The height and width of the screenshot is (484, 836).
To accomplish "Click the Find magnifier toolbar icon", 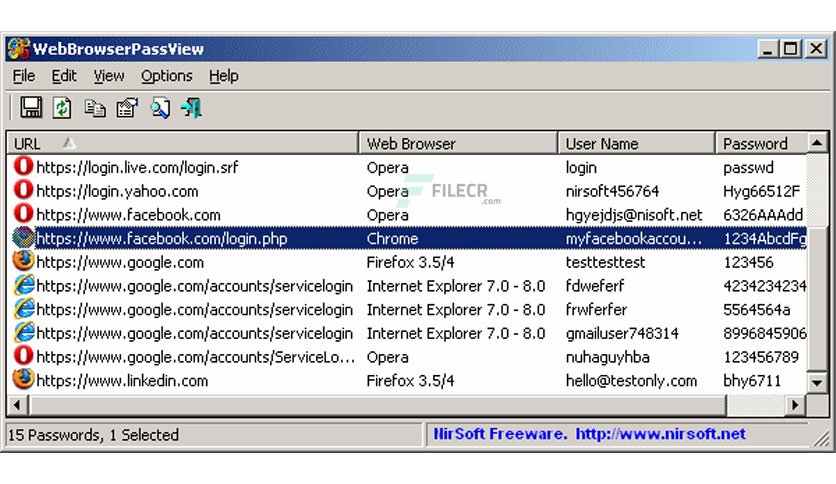I will tap(159, 107).
